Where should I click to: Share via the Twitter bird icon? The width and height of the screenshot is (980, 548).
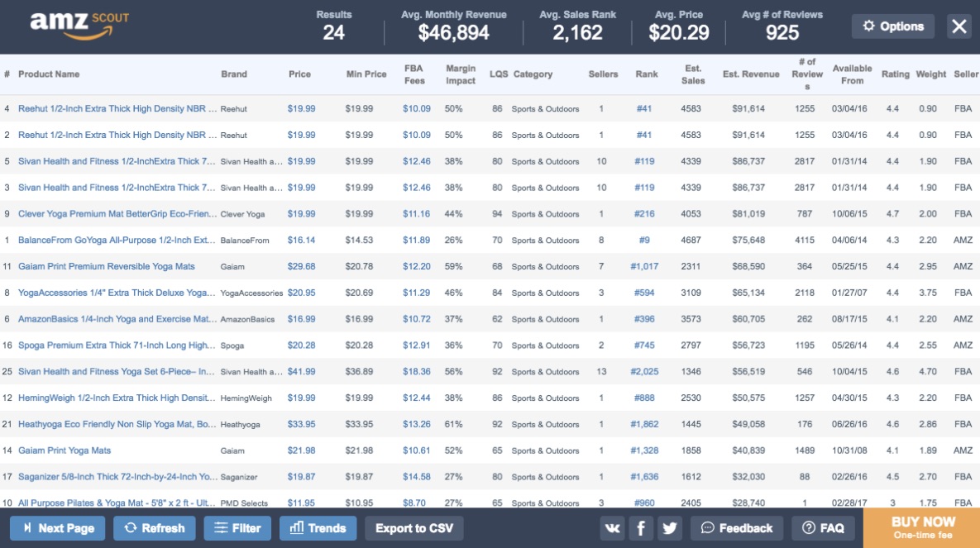pyautogui.click(x=669, y=528)
